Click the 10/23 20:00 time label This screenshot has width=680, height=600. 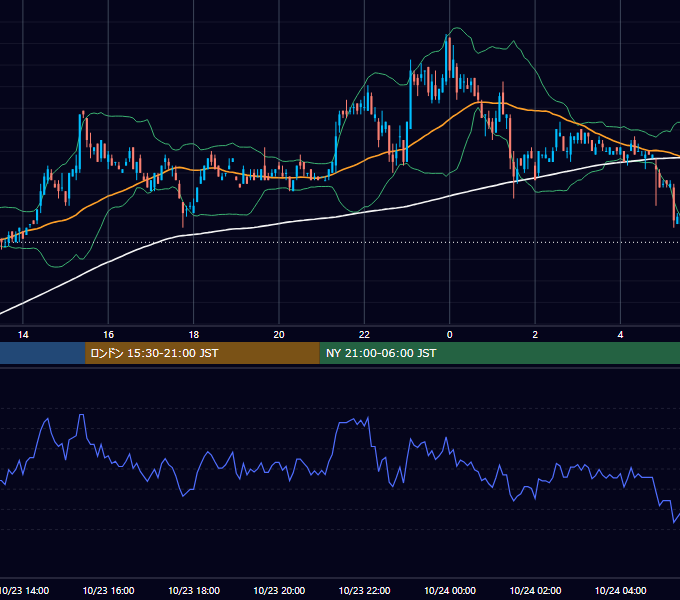click(279, 590)
